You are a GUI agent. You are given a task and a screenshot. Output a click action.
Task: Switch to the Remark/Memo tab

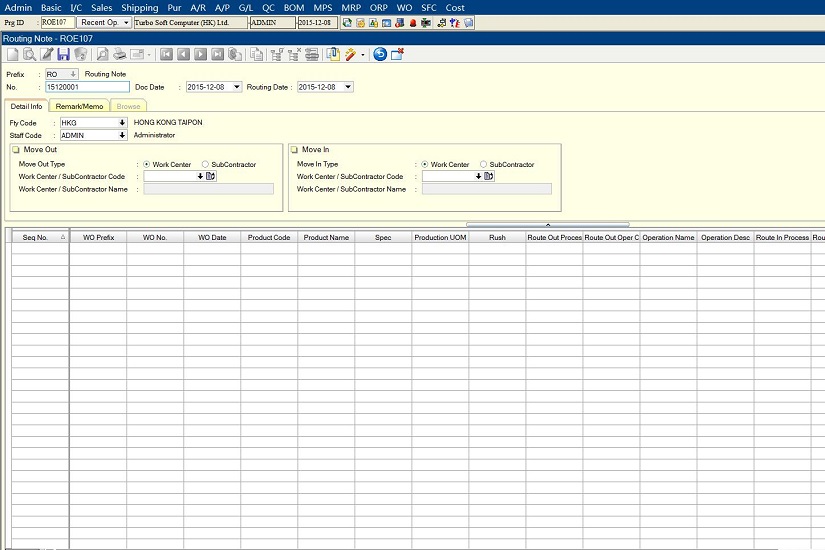(79, 106)
